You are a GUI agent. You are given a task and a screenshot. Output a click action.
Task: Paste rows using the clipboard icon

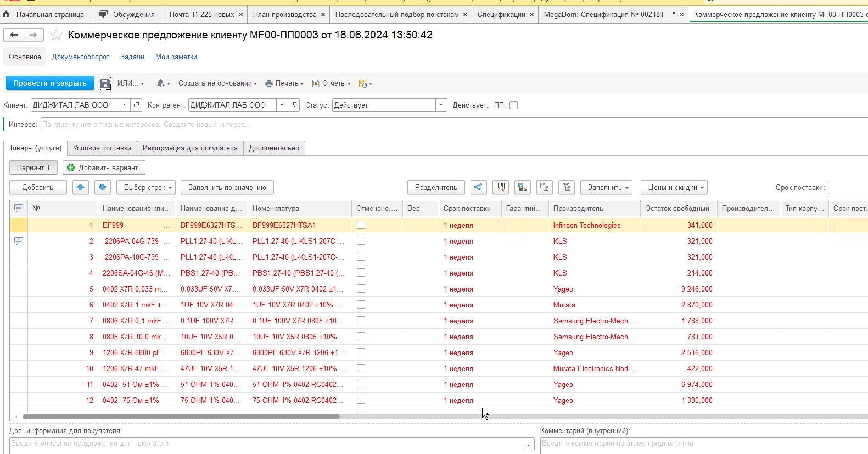tap(566, 187)
